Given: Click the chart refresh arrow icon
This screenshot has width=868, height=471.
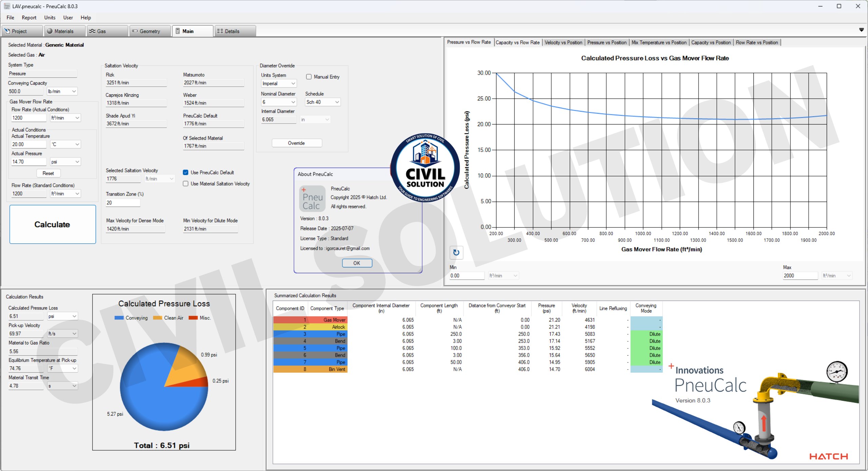Looking at the screenshot, I should click(x=456, y=252).
